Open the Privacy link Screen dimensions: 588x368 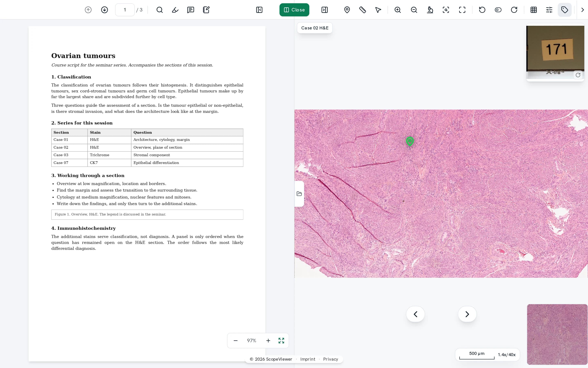pyautogui.click(x=331, y=359)
